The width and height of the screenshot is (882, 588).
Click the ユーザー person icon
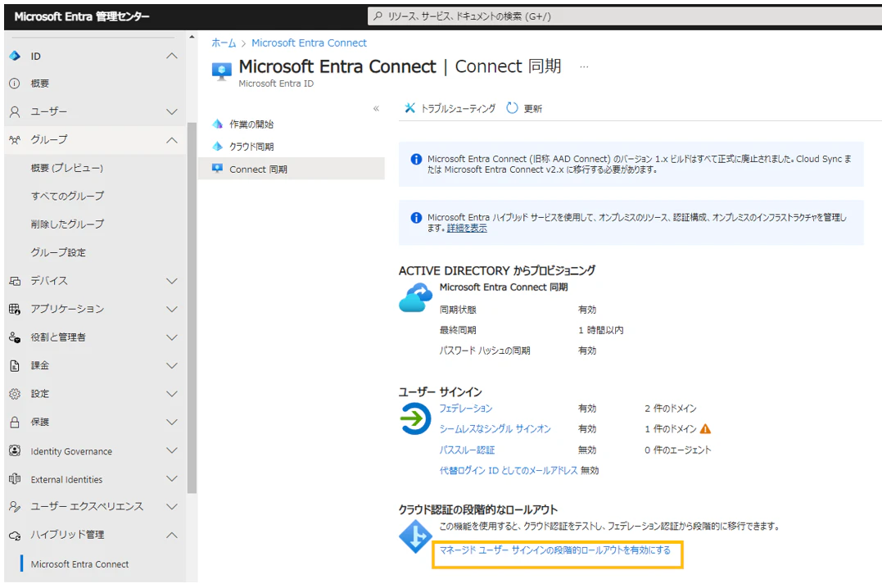(x=15, y=111)
